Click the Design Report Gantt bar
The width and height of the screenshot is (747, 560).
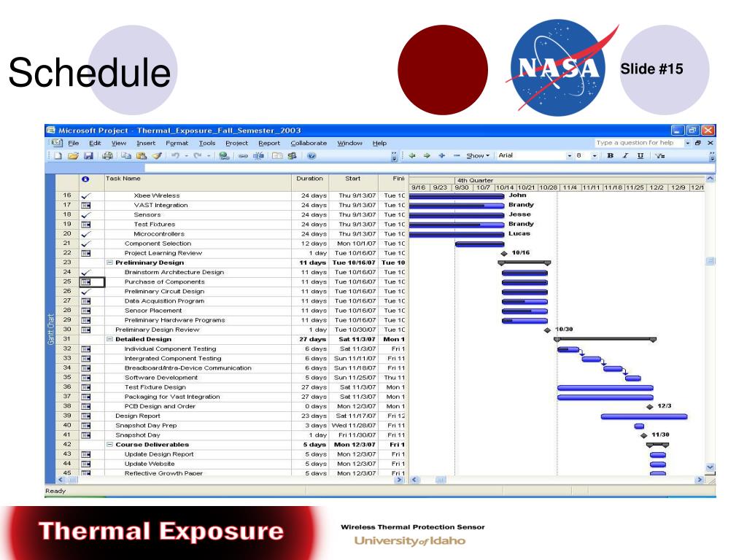pos(644,416)
